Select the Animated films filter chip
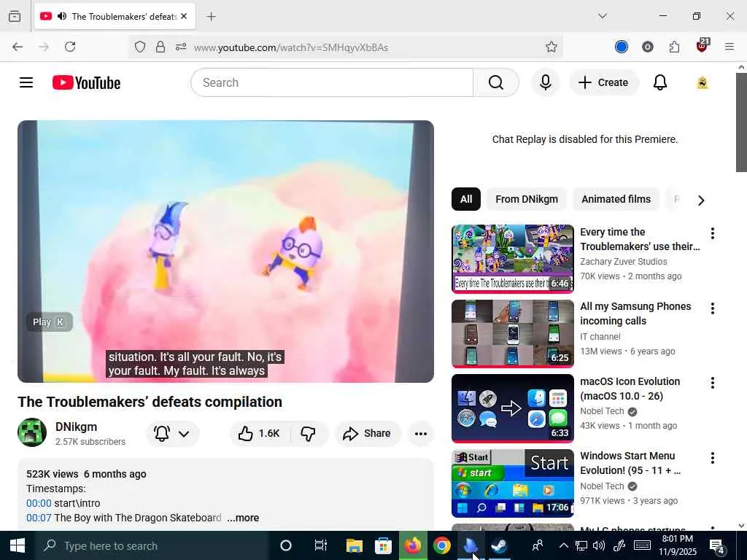Viewport: 747px width, 560px height. click(x=616, y=199)
